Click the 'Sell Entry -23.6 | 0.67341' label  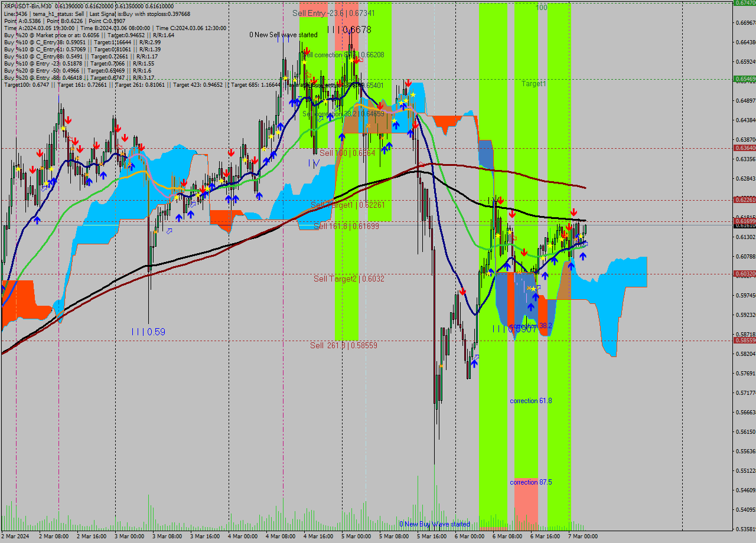[x=333, y=12]
